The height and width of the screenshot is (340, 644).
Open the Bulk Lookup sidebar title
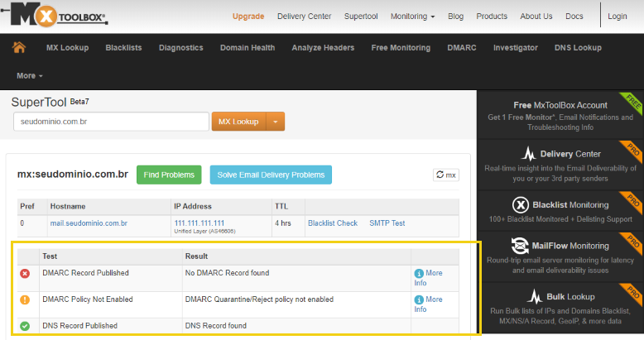570,297
